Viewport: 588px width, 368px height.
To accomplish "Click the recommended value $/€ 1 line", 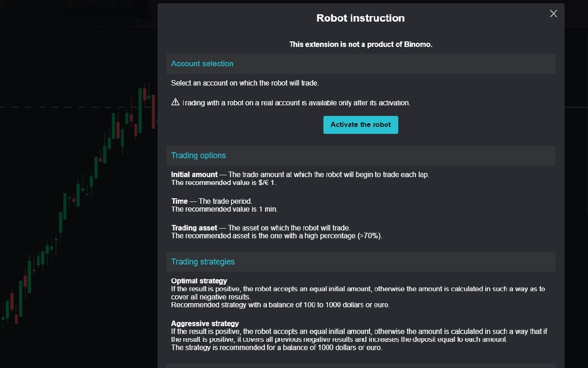I will (x=224, y=183).
